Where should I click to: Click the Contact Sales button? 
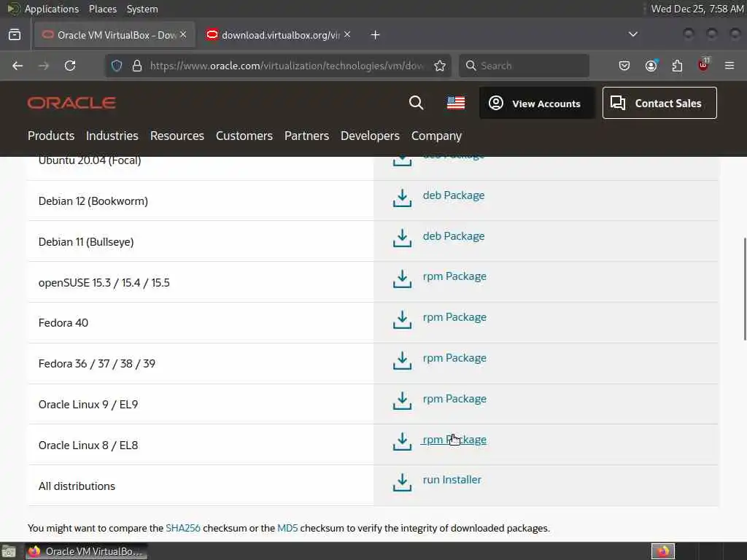[x=659, y=103]
